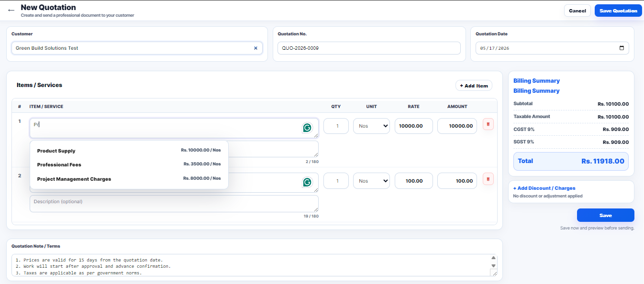Click the Subtotal value Rs. 10100.00
The width and height of the screenshot is (644, 284).
coord(613,104)
